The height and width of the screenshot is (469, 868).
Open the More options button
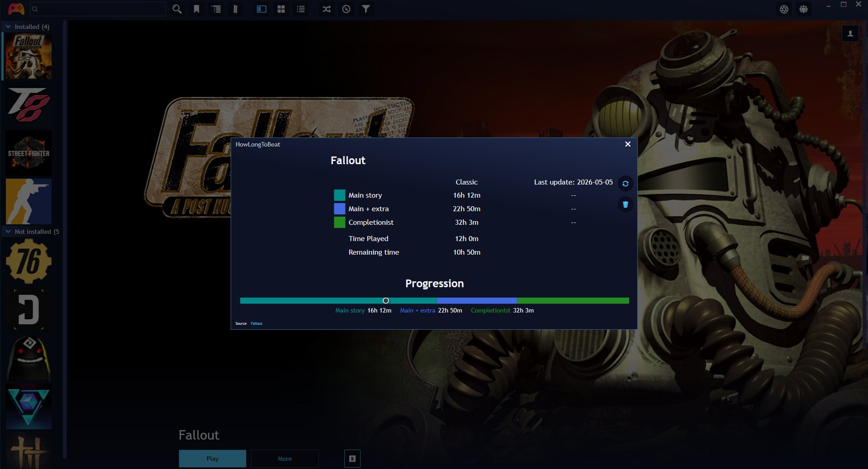(285, 459)
